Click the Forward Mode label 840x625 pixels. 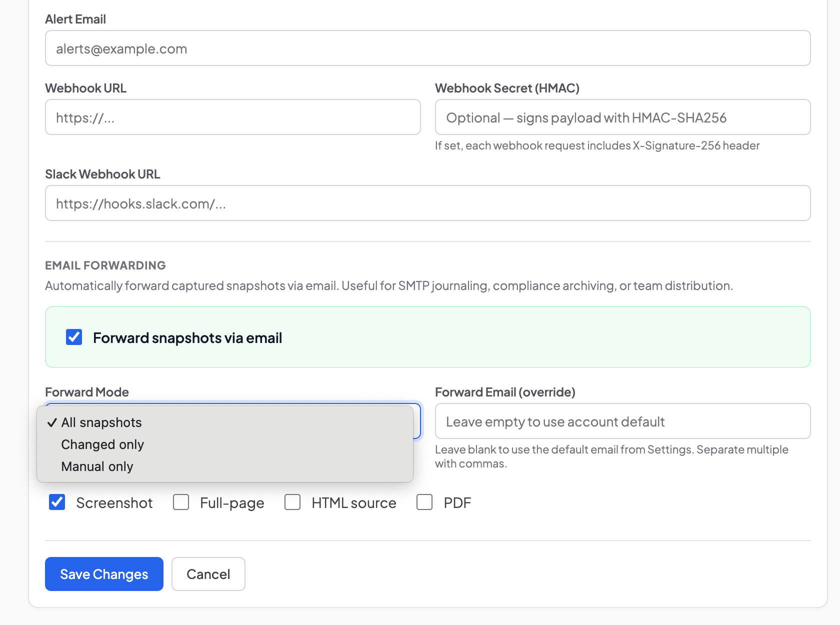[x=87, y=392]
